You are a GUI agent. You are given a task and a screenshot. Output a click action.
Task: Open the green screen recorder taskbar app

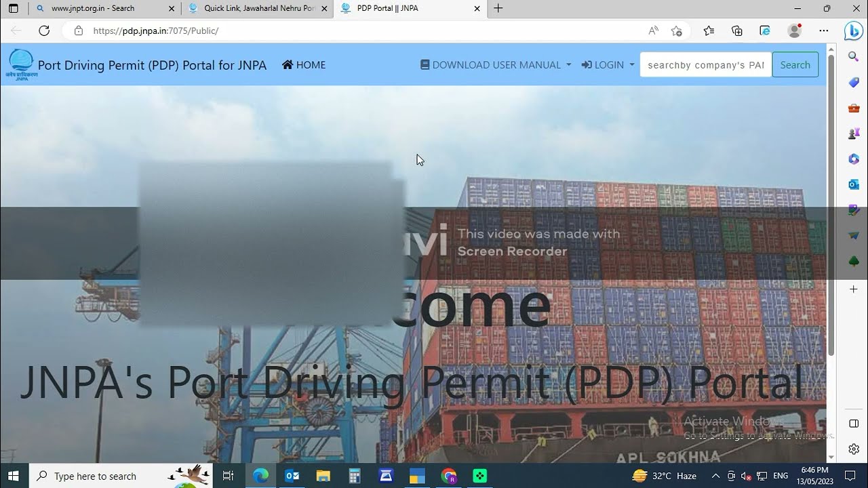tap(480, 476)
